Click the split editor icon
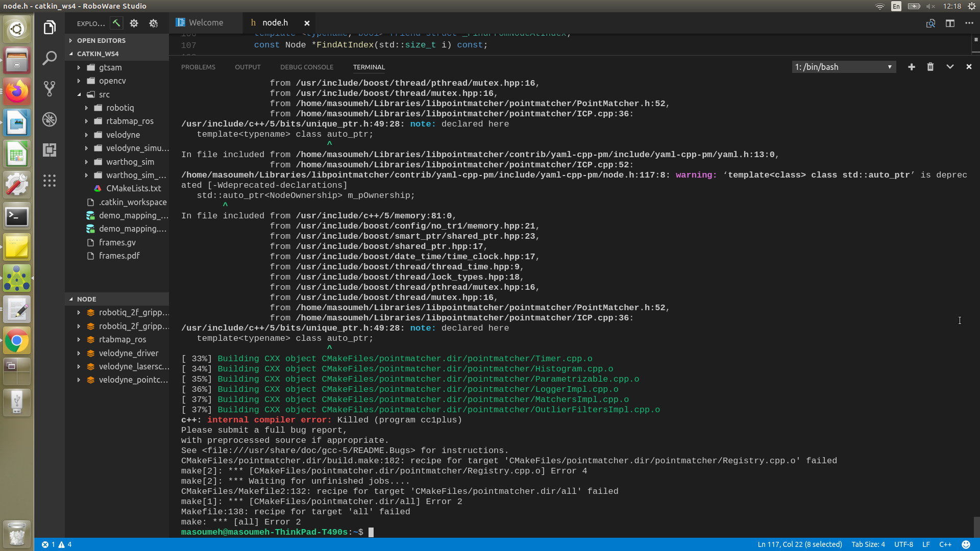The width and height of the screenshot is (980, 551). point(949,23)
